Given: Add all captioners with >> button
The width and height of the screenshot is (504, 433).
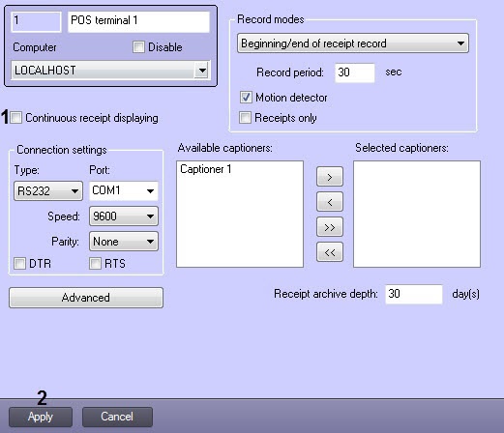Looking at the screenshot, I should (330, 227).
